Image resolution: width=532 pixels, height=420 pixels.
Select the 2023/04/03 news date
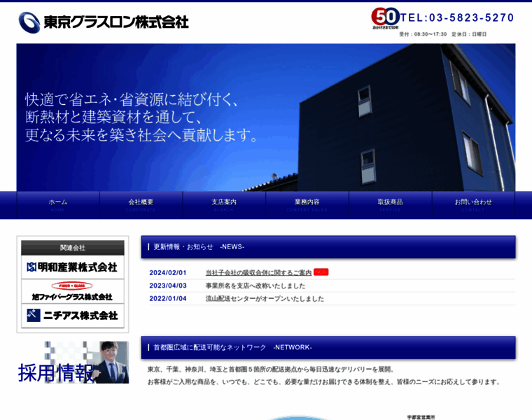point(168,286)
